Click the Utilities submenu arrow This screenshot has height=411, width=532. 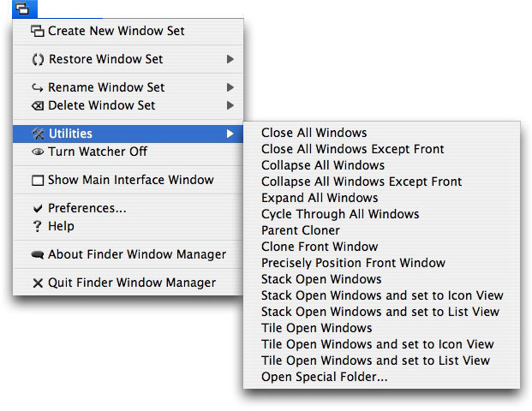coord(230,134)
